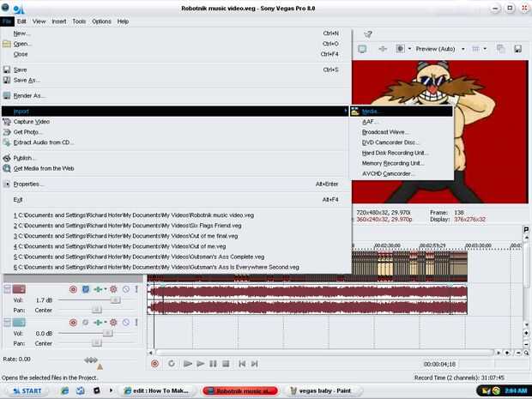Screen dimensions: 532x399
Task: Open automation settings gear on 0.0 dB track
Action: (x=113, y=323)
